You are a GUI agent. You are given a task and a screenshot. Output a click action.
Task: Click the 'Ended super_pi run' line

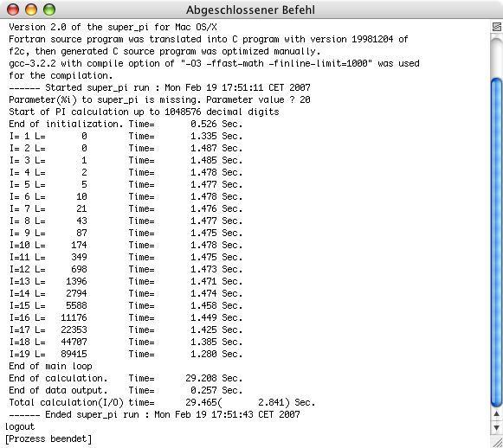click(154, 414)
